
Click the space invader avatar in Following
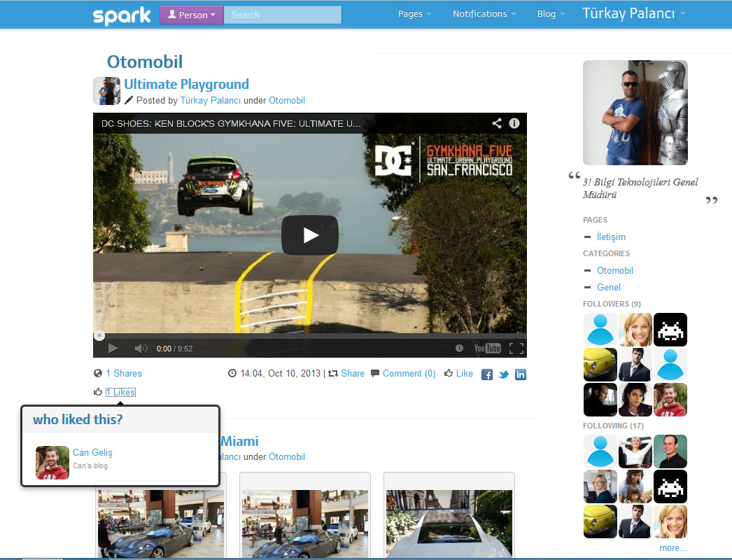[670, 486]
